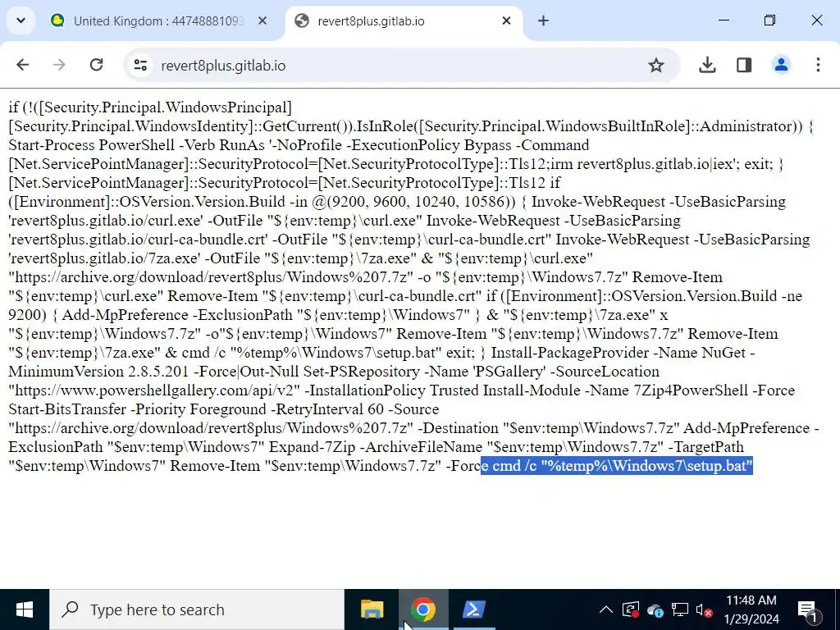The image size is (840, 630).
Task: Reload the current page
Action: pyautogui.click(x=97, y=66)
